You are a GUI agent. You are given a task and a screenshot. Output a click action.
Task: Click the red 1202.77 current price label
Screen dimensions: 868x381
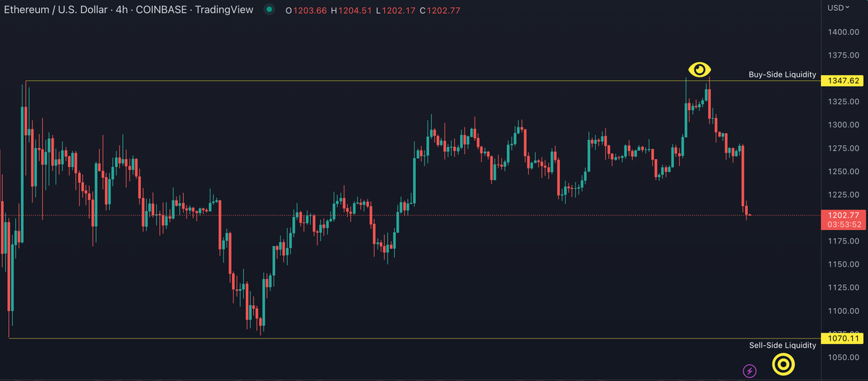tap(845, 215)
